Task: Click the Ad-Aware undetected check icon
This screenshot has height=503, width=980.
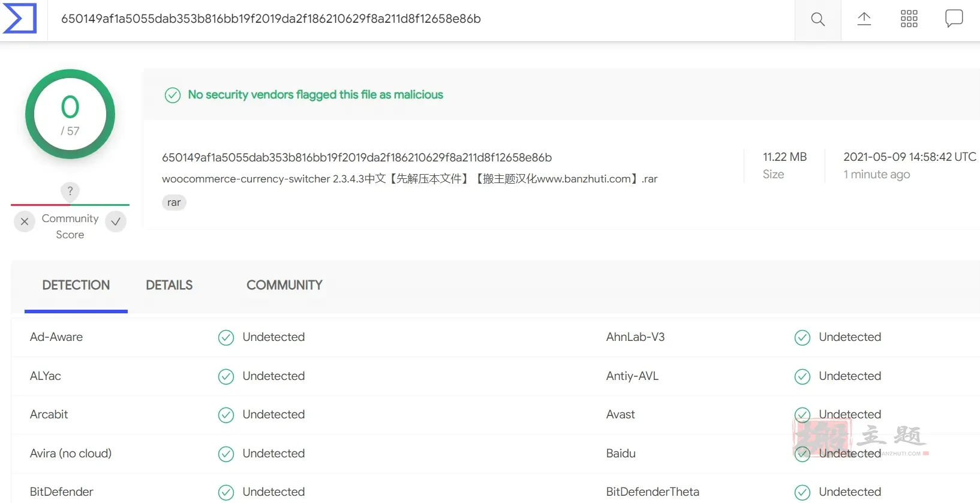Action: pos(226,338)
